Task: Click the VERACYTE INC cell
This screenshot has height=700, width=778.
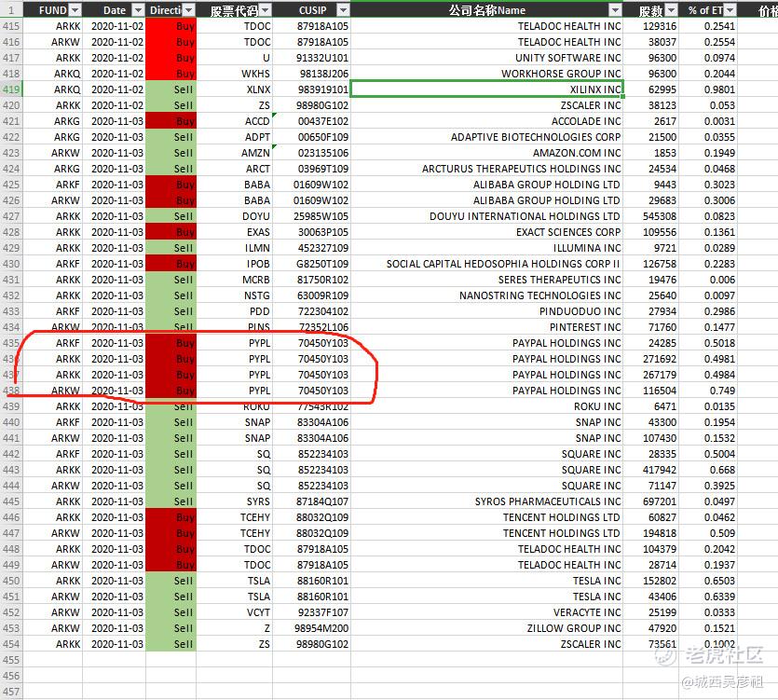Action: [486, 612]
